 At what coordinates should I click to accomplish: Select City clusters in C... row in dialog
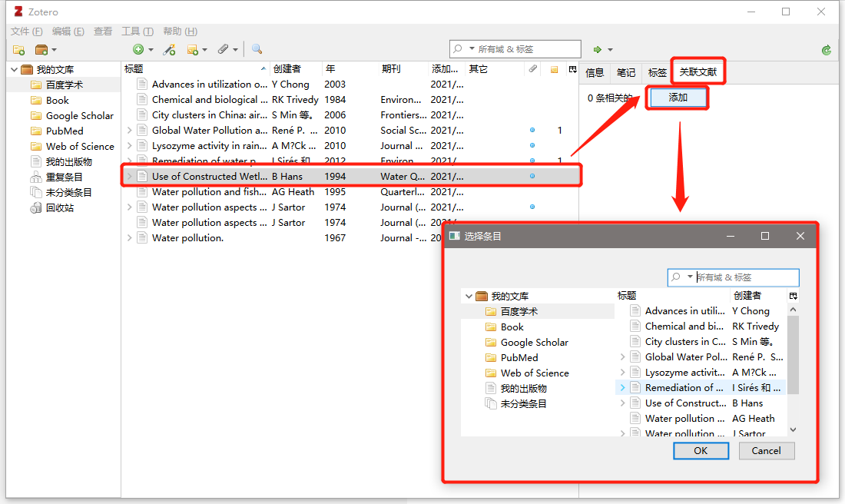coord(701,342)
